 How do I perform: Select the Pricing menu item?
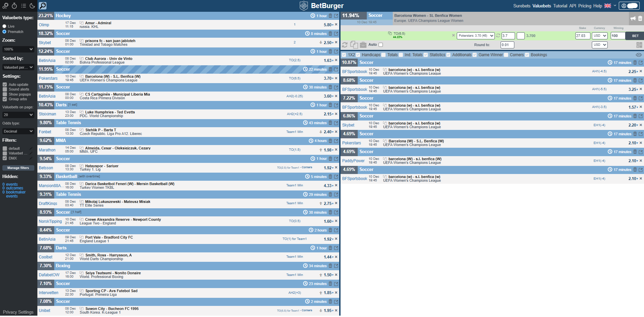click(585, 6)
